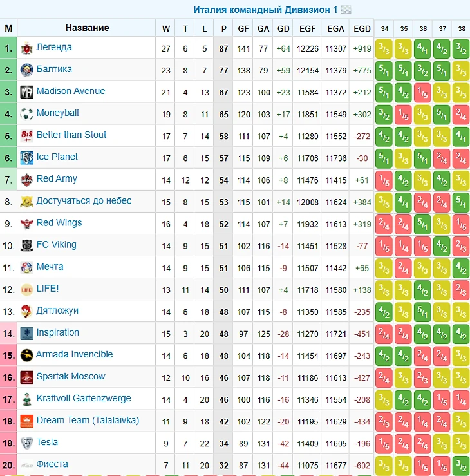
Task: Open the Red Army team link
Action: coord(57,179)
